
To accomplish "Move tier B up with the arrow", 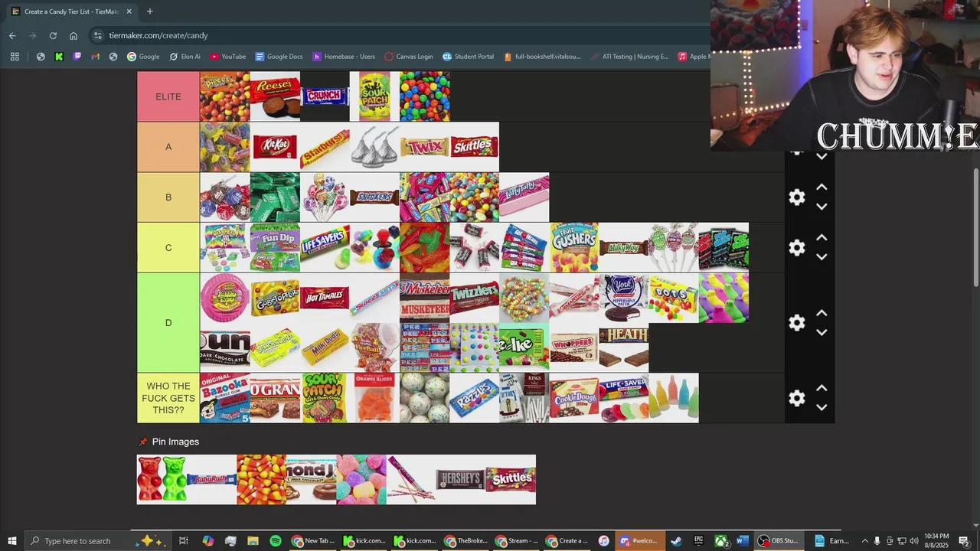I will [x=822, y=187].
